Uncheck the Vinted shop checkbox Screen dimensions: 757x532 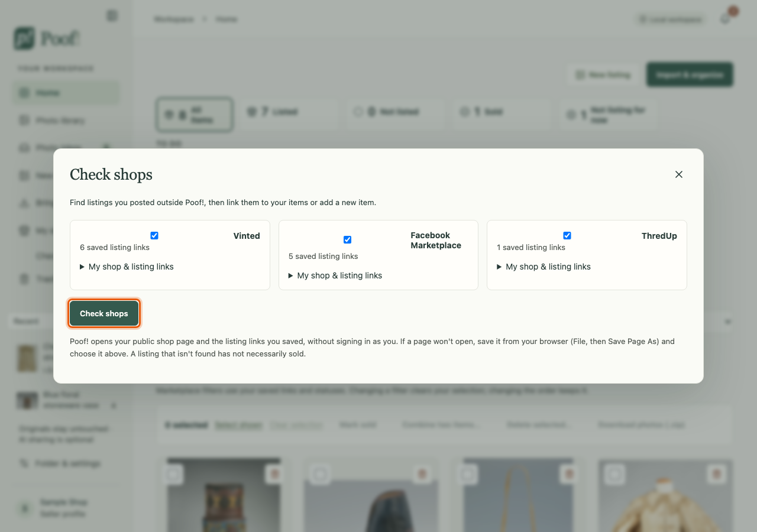click(x=154, y=235)
